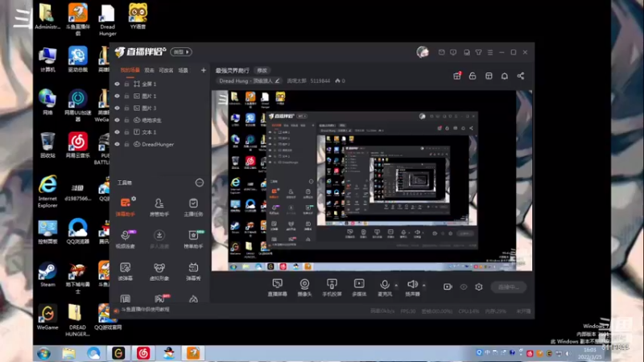Open the layout grid icon in room header

click(489, 76)
